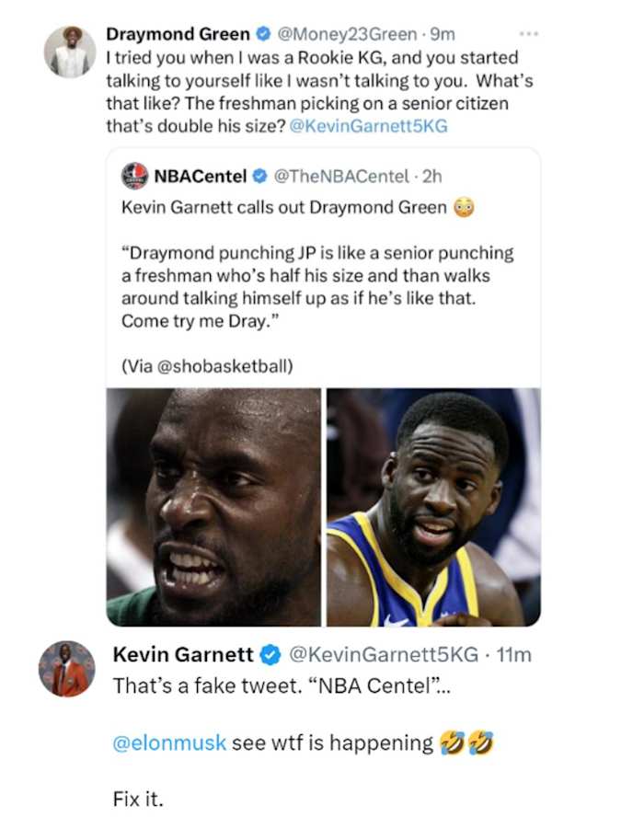Click Kevin Garnett's reply profile avatar
644x840 pixels.
pos(66,669)
